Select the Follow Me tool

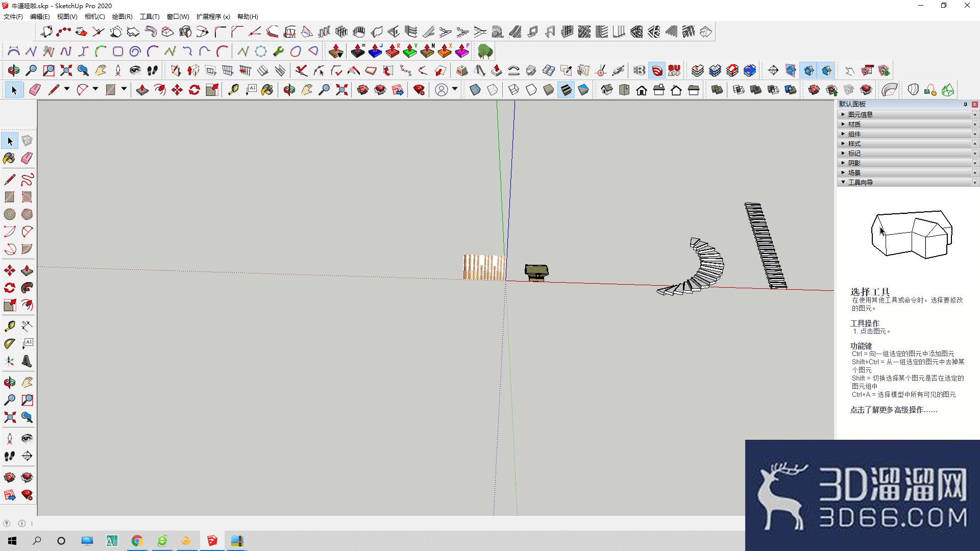click(27, 288)
